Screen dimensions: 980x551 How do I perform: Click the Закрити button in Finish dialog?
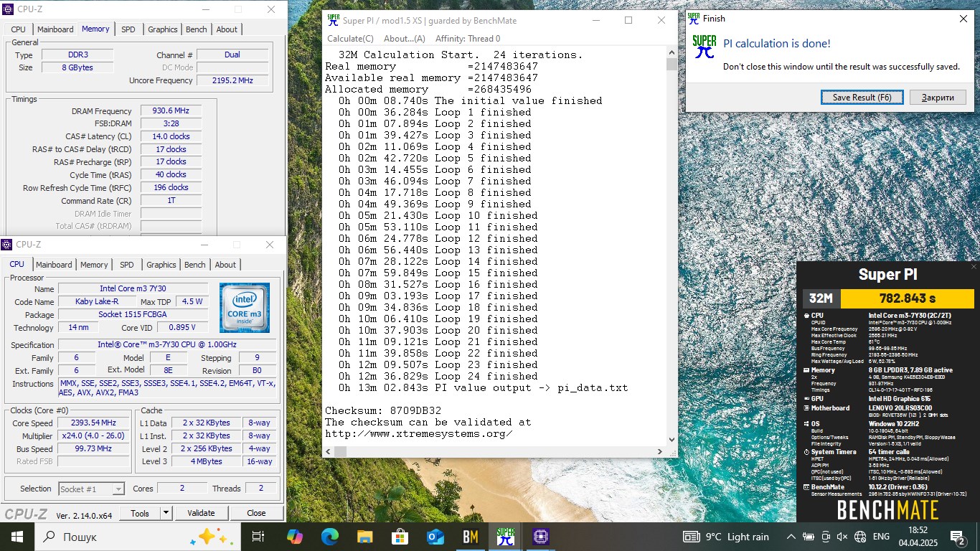pos(938,98)
